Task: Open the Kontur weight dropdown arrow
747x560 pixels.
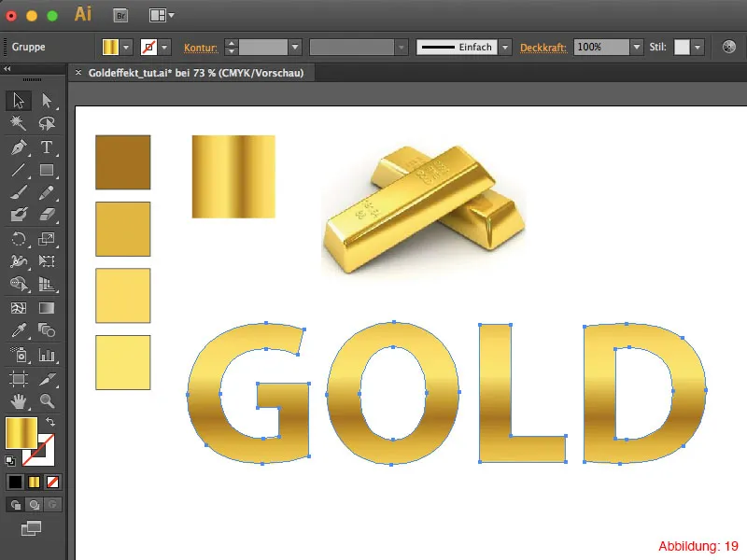Action: (295, 48)
